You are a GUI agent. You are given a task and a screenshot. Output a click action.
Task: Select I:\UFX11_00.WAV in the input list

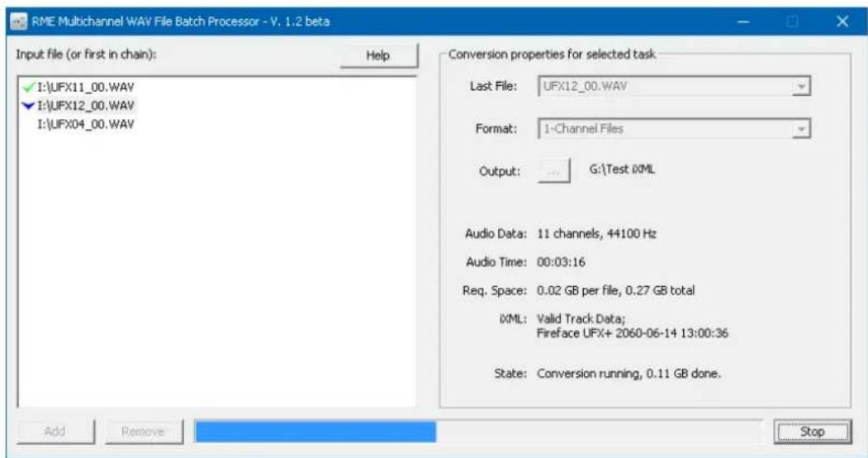tap(86, 87)
